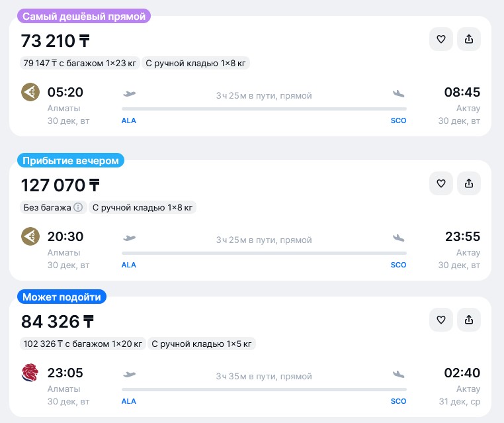Viewport: 504px width, 423px height.
Task: Click the 'С ручной кладью 1×5 кг' tag
Action: (202, 344)
